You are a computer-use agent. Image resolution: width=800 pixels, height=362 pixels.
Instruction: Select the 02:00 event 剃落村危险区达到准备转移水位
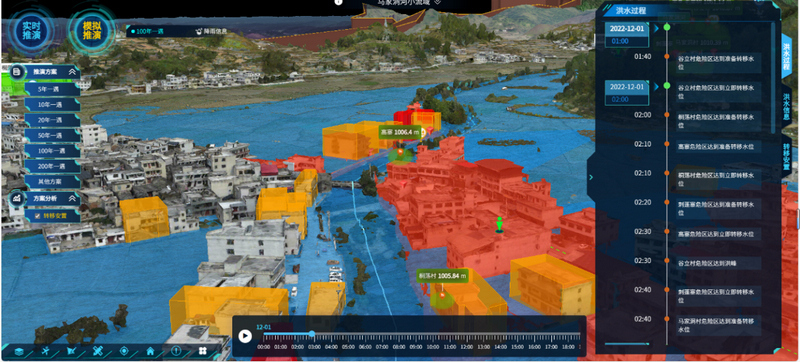[718, 120]
